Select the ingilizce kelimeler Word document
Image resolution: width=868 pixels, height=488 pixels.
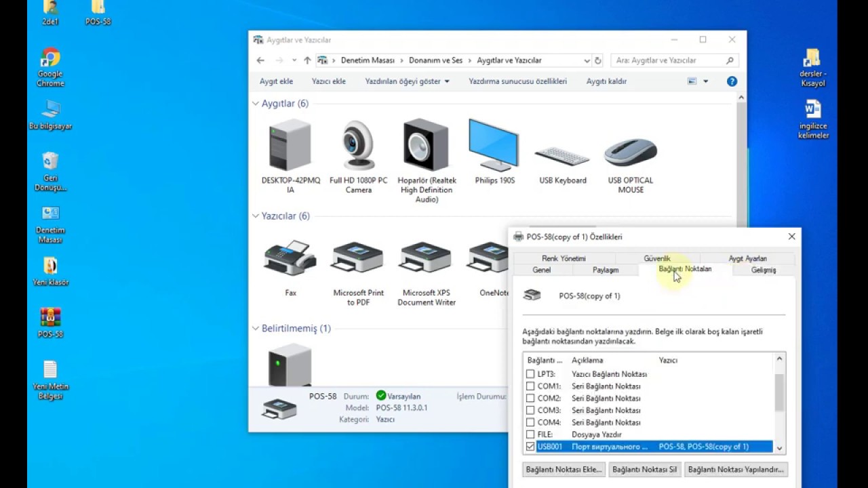point(812,119)
